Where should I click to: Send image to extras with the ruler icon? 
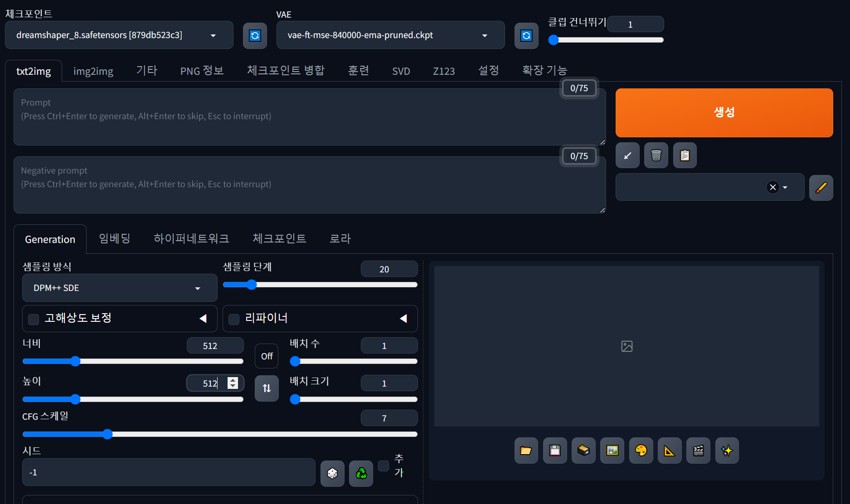point(670,451)
